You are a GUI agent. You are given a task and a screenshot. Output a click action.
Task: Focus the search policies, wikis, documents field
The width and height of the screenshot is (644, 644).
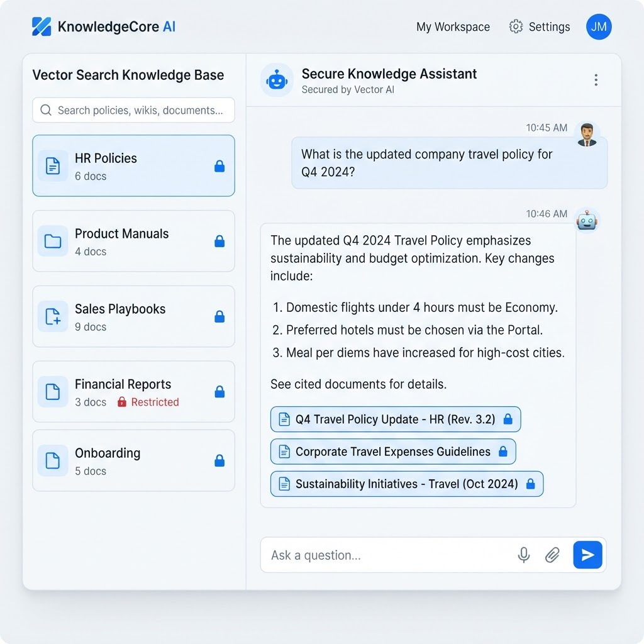(133, 110)
